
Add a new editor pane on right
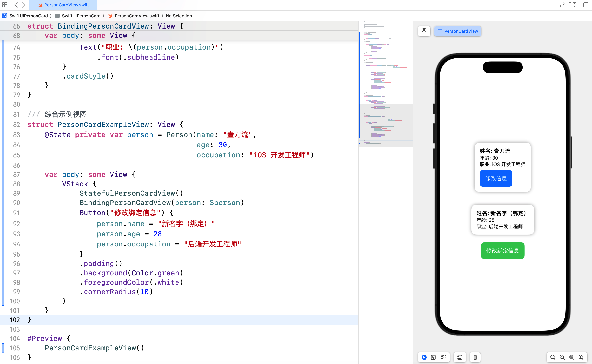click(x=586, y=5)
